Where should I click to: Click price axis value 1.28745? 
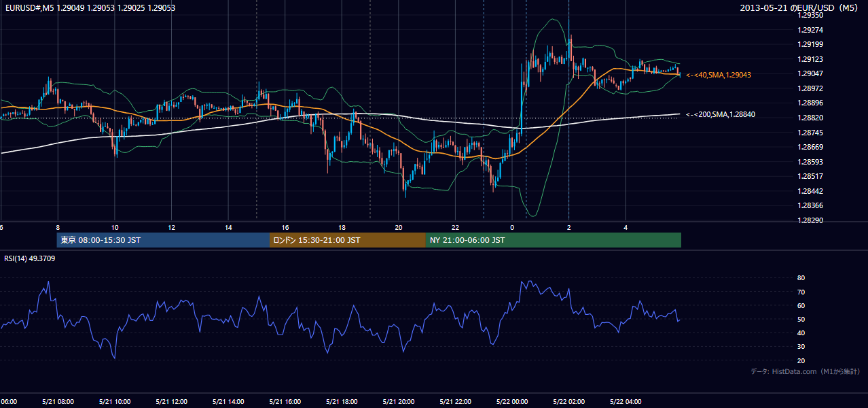[810, 133]
